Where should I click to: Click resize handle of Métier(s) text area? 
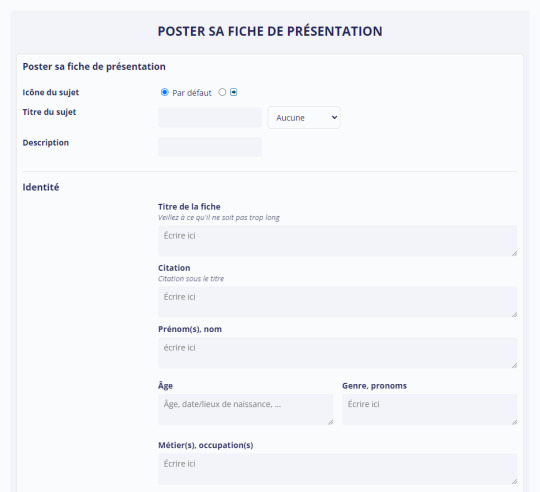coord(514,481)
